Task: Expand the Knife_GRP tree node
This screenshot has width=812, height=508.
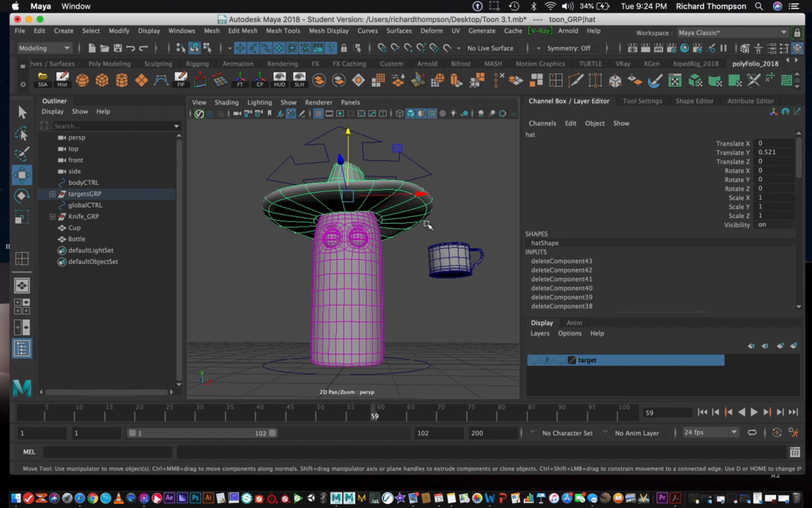Action: (x=52, y=217)
